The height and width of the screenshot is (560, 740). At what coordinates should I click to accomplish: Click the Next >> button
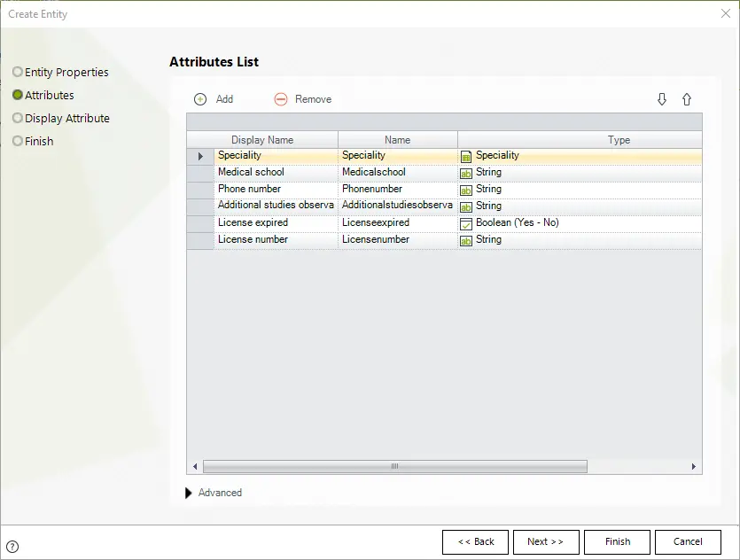point(546,542)
